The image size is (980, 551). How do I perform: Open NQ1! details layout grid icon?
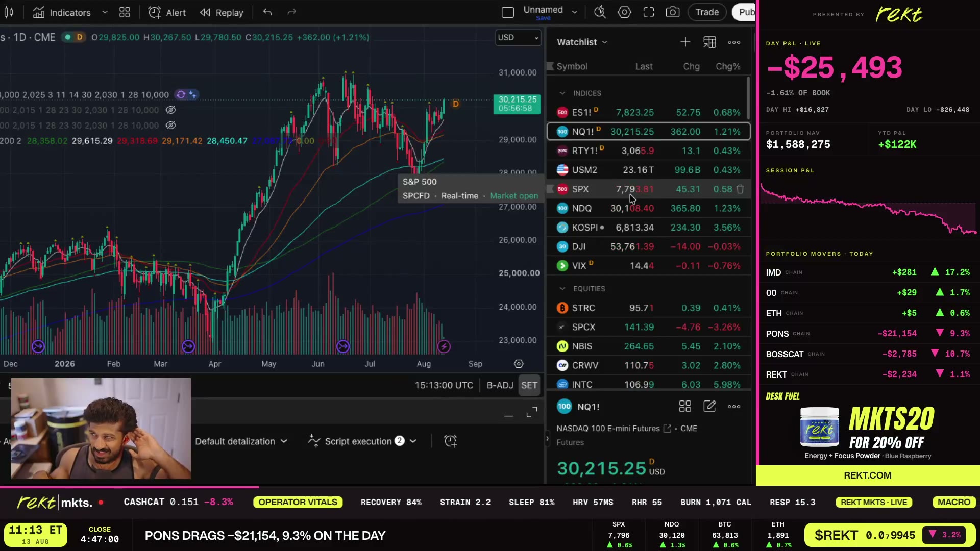(x=685, y=407)
